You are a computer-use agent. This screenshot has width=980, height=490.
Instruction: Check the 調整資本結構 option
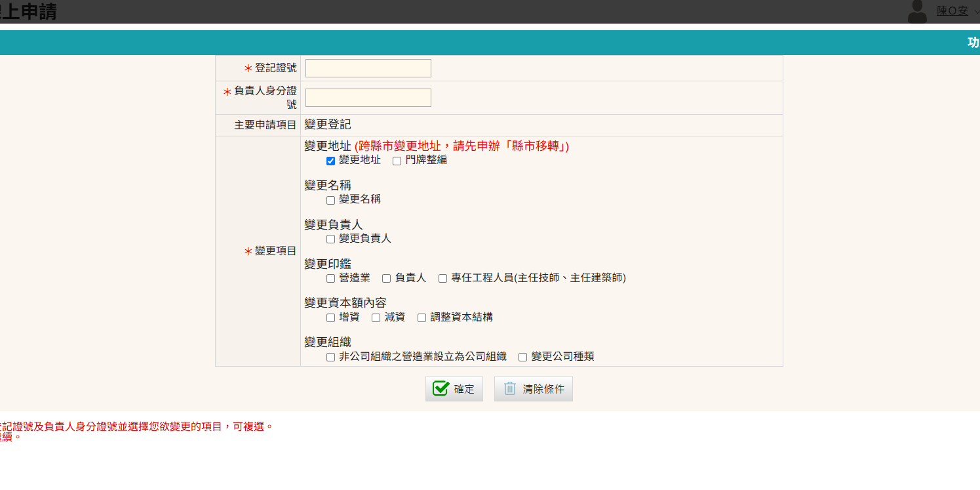tap(422, 318)
